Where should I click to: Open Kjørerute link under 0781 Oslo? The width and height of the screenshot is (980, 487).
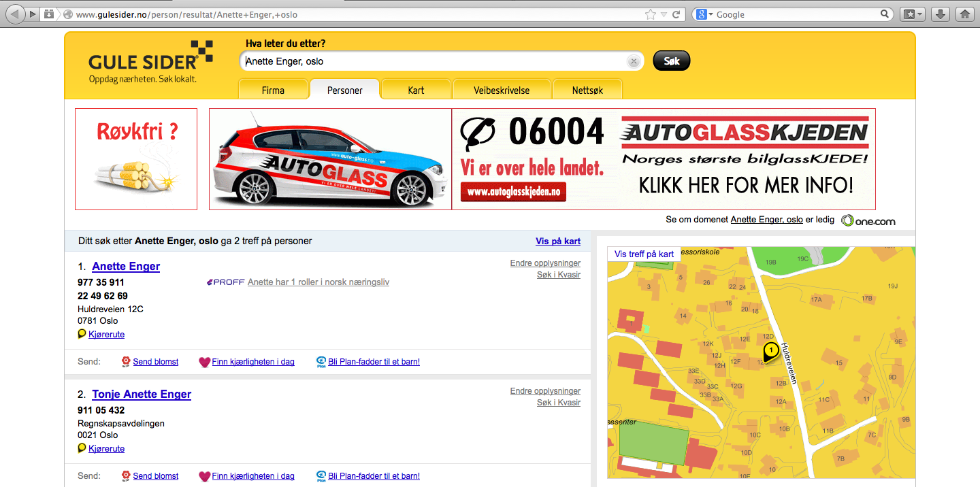(x=107, y=335)
